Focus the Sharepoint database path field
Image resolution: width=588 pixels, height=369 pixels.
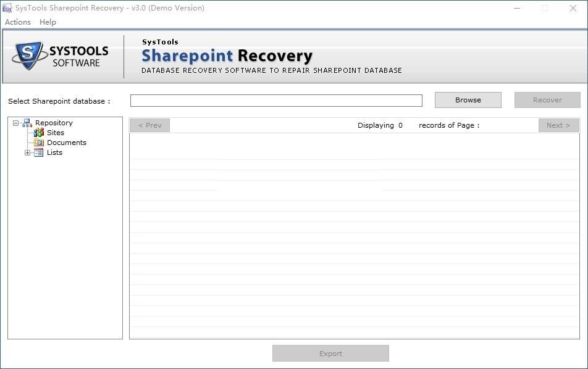[x=276, y=101]
